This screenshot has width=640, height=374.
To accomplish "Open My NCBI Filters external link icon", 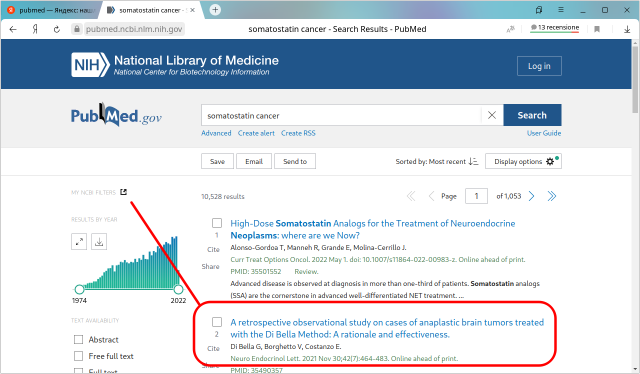I will (x=123, y=192).
